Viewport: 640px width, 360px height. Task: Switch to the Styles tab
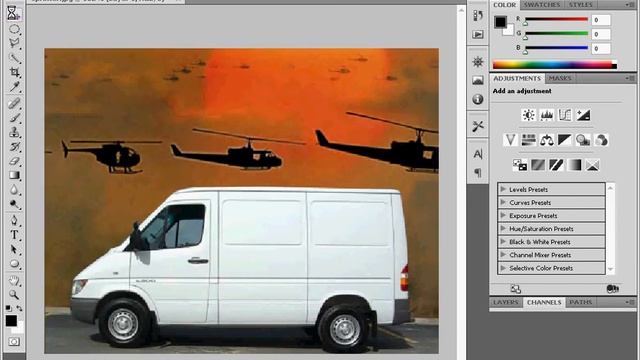click(x=580, y=5)
